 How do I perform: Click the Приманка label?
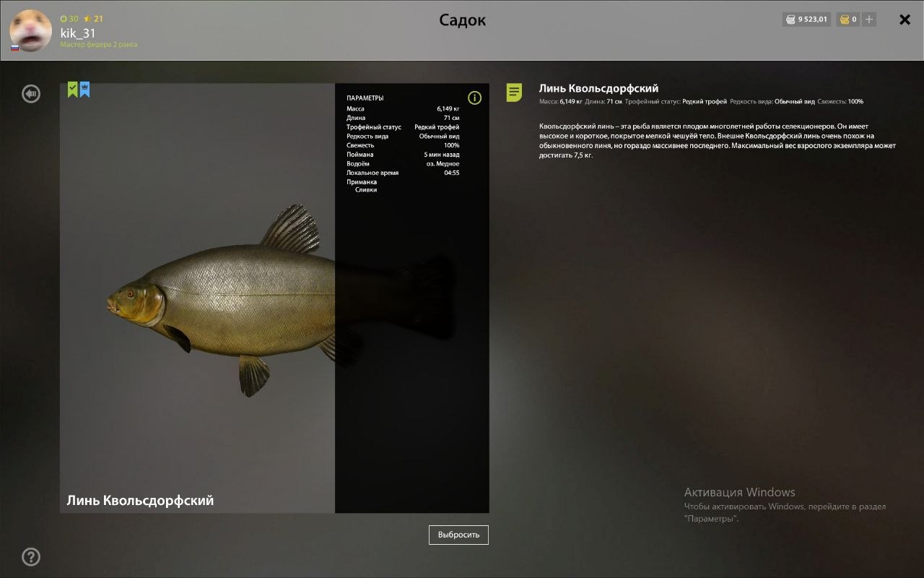pyautogui.click(x=362, y=182)
